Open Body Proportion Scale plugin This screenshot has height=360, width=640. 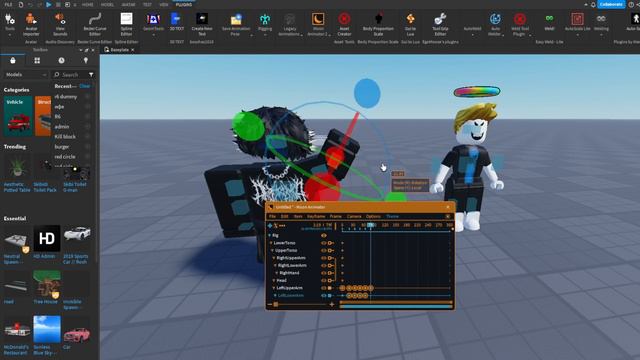point(378,24)
